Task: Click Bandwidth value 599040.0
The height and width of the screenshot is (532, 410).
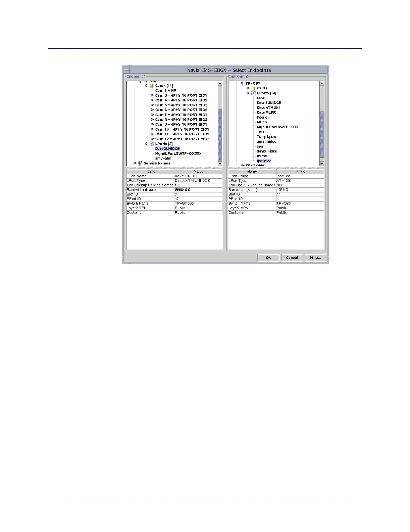Action: [198, 190]
